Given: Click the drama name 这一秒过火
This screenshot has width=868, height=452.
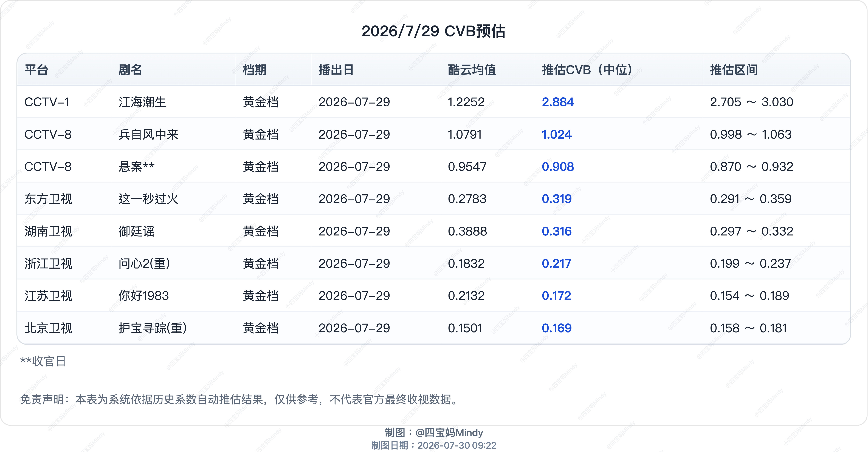Looking at the screenshot, I should pos(148,199).
